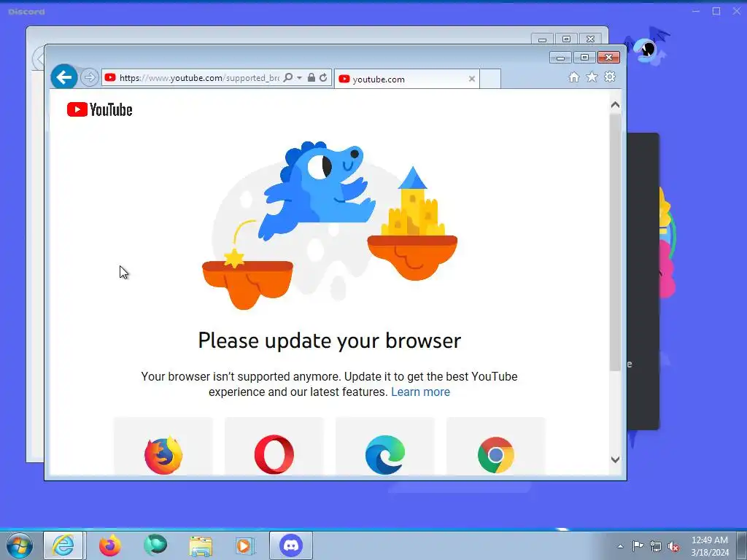Choose the Microsoft Edge browser card
The image size is (747, 560).
tap(385, 446)
